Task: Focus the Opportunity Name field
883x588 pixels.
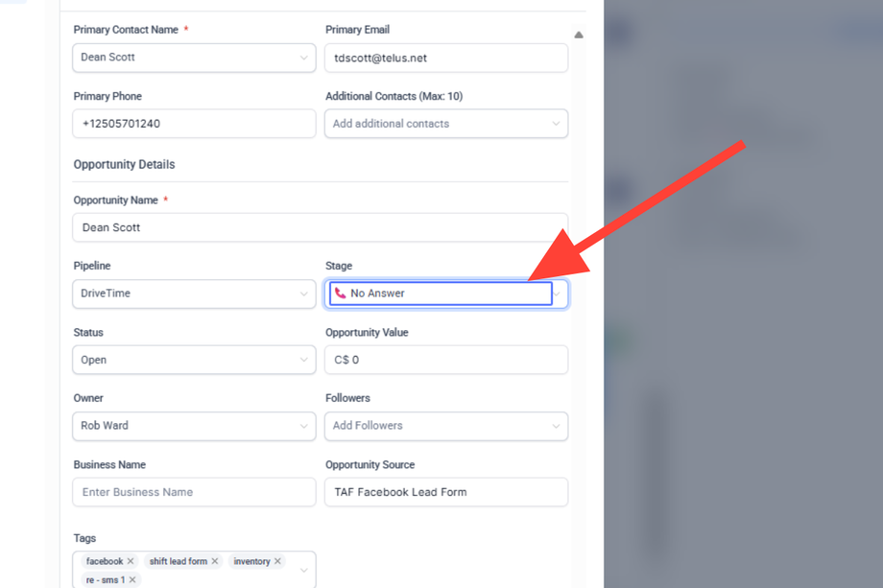Action: click(320, 227)
